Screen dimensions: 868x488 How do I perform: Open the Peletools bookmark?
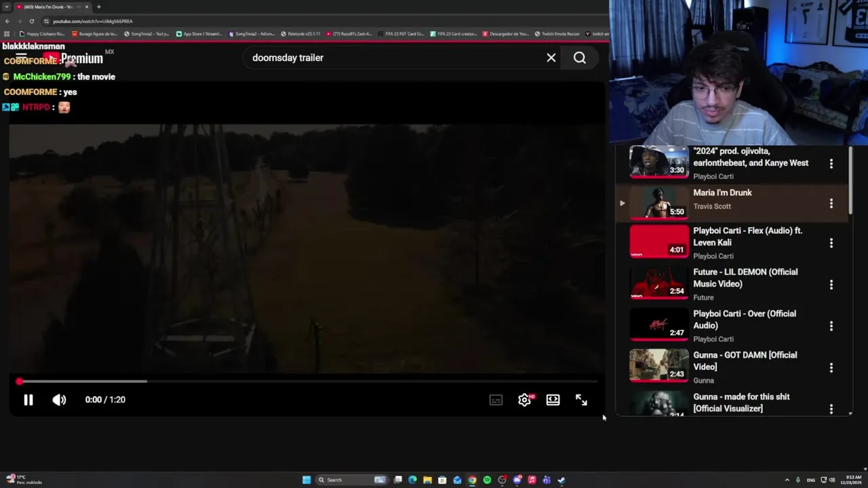[300, 34]
